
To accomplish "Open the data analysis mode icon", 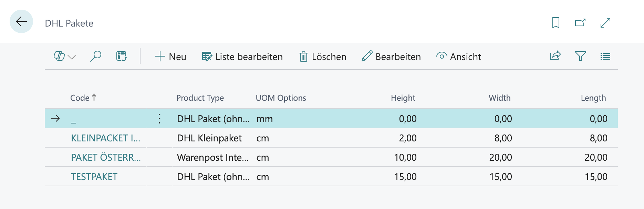I will point(121,56).
